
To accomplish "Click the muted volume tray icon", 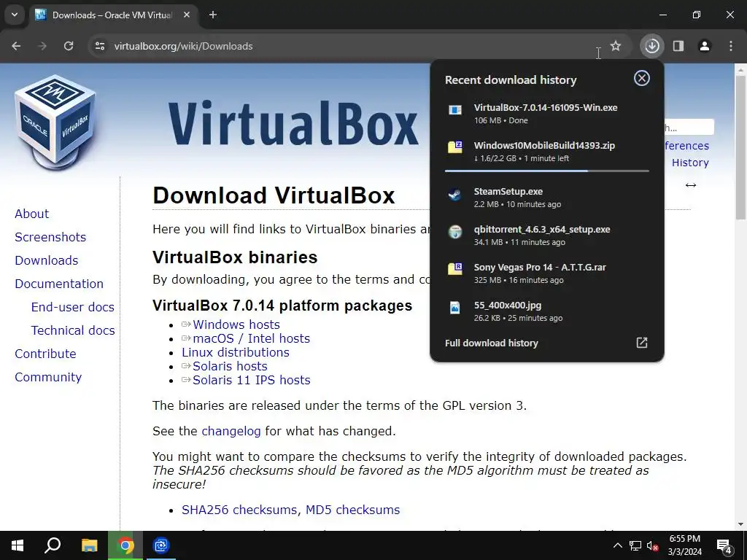I will (653, 545).
